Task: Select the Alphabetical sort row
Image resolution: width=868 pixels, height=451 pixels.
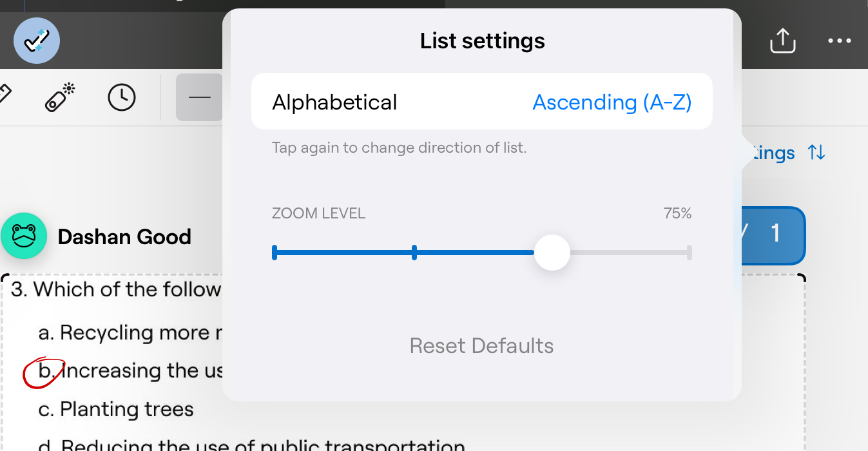Action: click(x=334, y=102)
